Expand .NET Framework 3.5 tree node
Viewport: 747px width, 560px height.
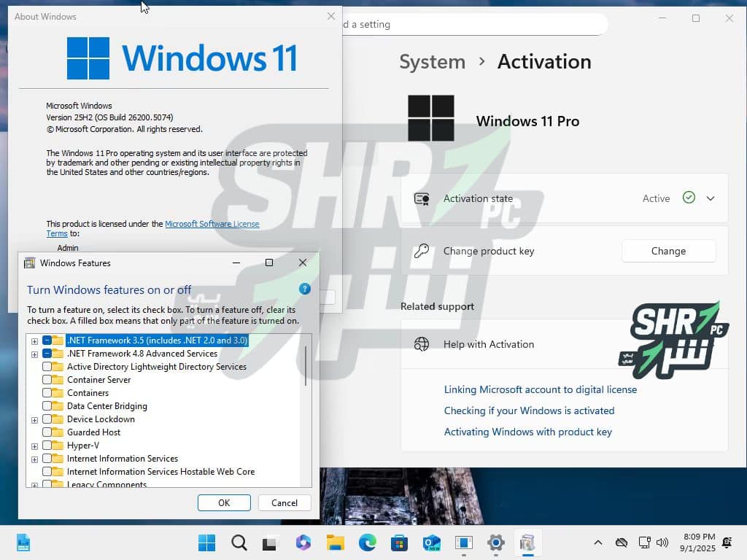click(x=34, y=341)
